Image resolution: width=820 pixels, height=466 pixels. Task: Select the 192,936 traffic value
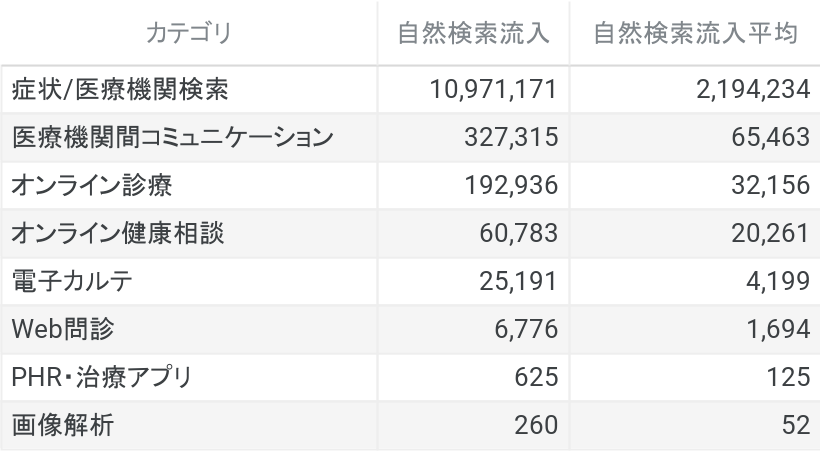pyautogui.click(x=510, y=186)
